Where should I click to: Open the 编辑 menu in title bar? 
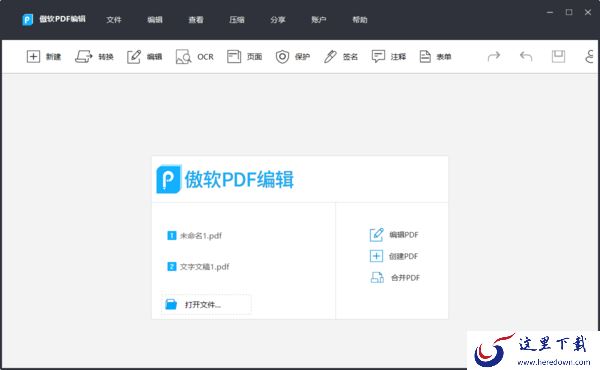155,20
